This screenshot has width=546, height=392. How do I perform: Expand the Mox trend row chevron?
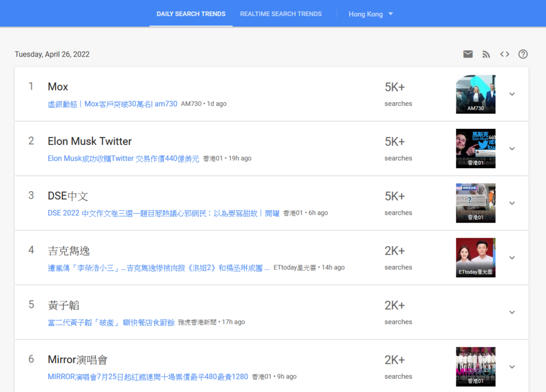pyautogui.click(x=512, y=94)
